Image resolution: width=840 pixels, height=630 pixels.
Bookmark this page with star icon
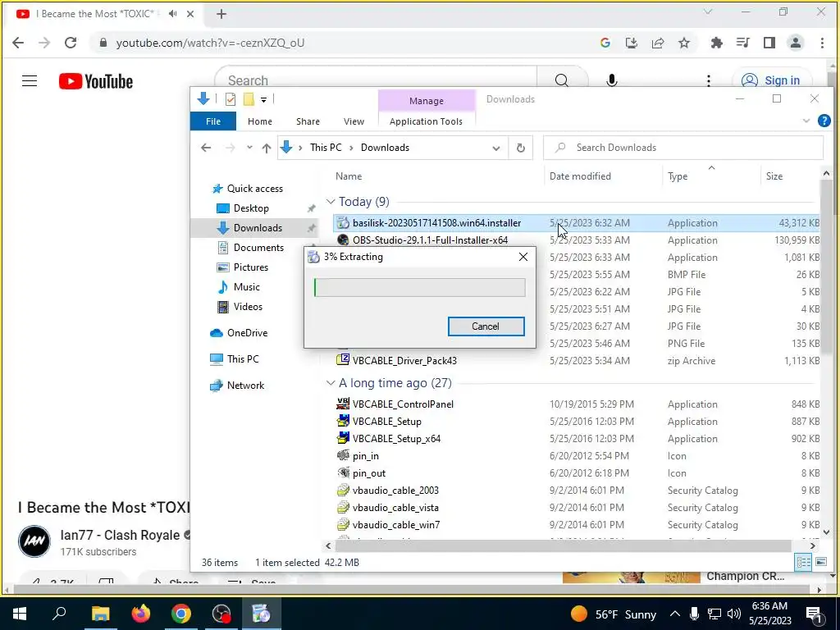pyautogui.click(x=684, y=43)
